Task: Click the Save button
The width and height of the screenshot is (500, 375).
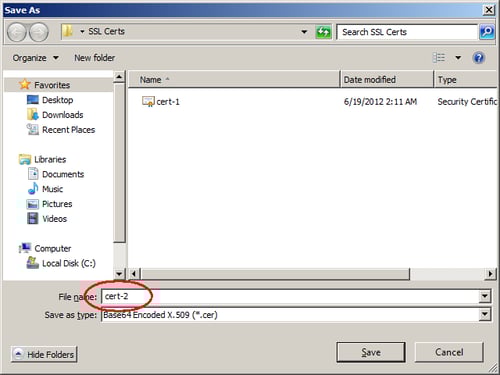Action: (371, 352)
